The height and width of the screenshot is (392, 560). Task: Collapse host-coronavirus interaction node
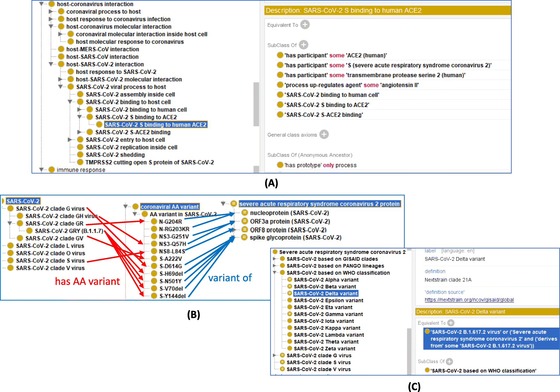41,4
